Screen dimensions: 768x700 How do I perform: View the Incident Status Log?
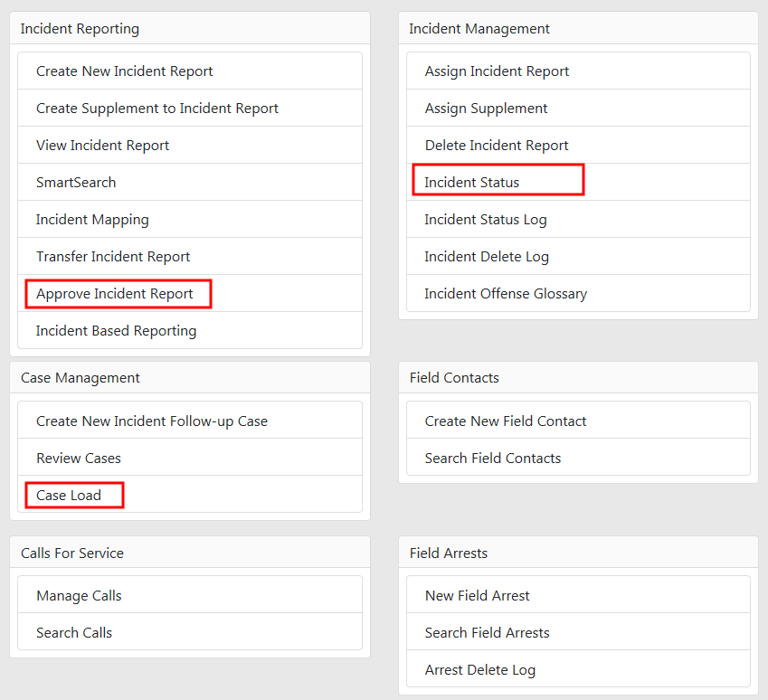coord(486,220)
